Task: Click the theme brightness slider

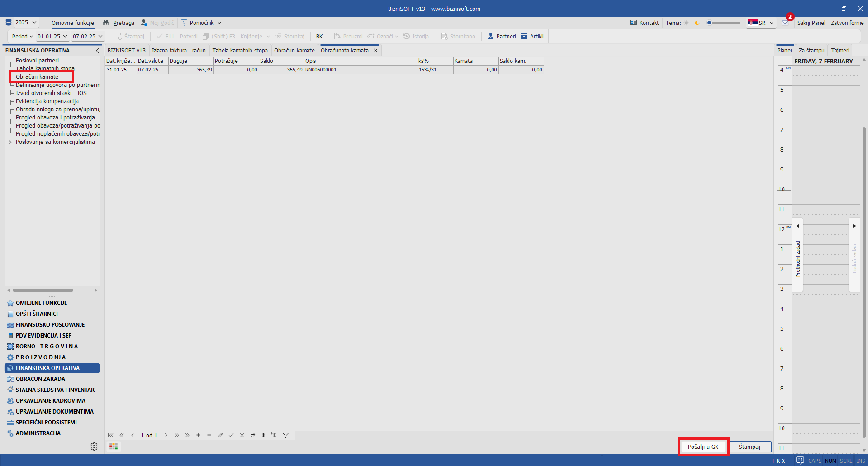Action: click(724, 23)
